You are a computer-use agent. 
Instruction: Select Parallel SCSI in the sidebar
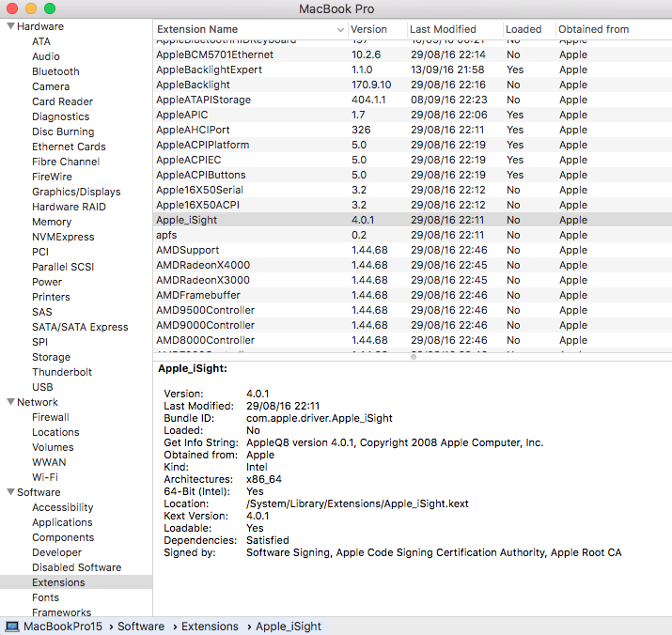pos(63,267)
